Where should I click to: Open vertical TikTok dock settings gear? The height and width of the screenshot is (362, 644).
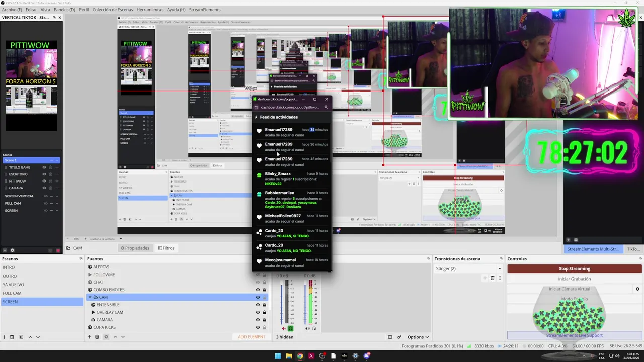pos(13,250)
